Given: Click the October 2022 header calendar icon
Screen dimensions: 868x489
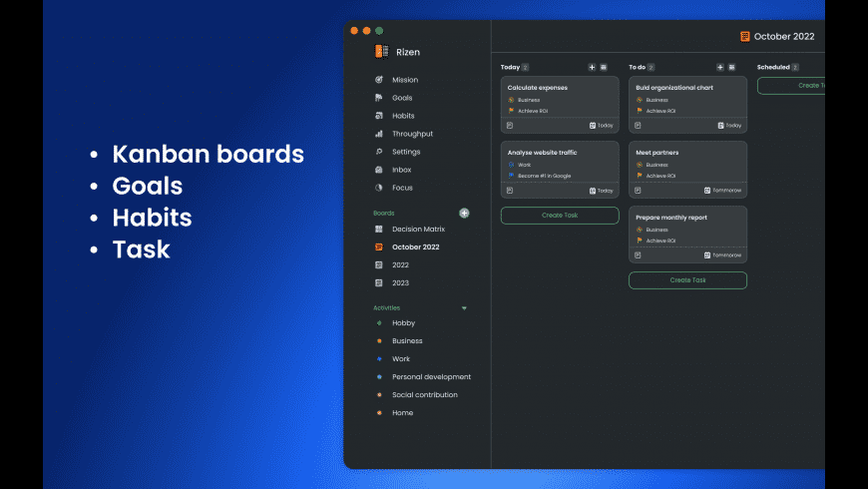Looking at the screenshot, I should tap(745, 37).
